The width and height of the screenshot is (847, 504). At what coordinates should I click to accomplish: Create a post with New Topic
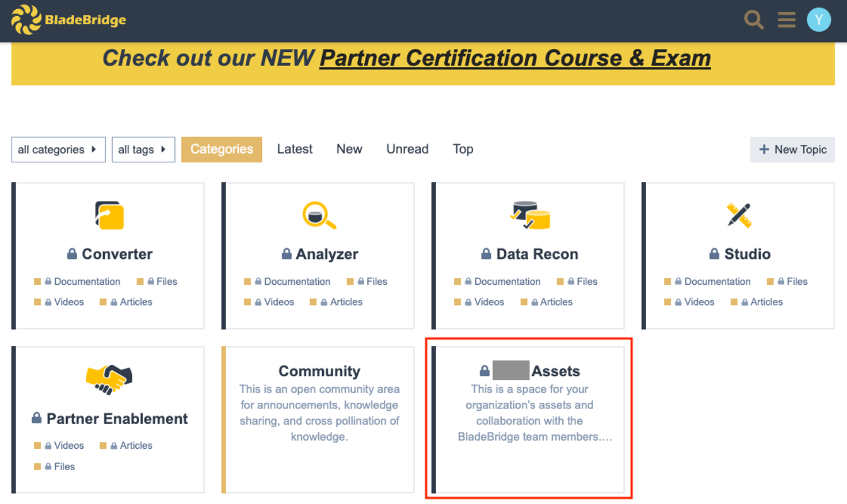click(x=792, y=150)
